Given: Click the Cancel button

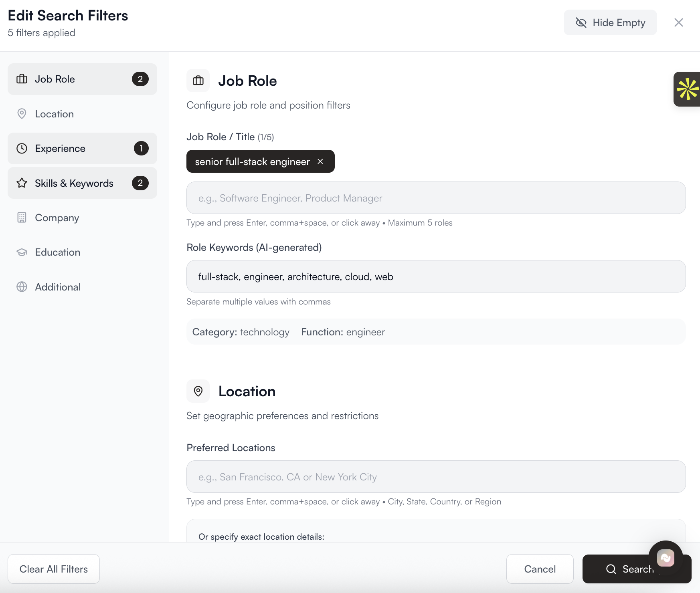Looking at the screenshot, I should click(x=540, y=569).
